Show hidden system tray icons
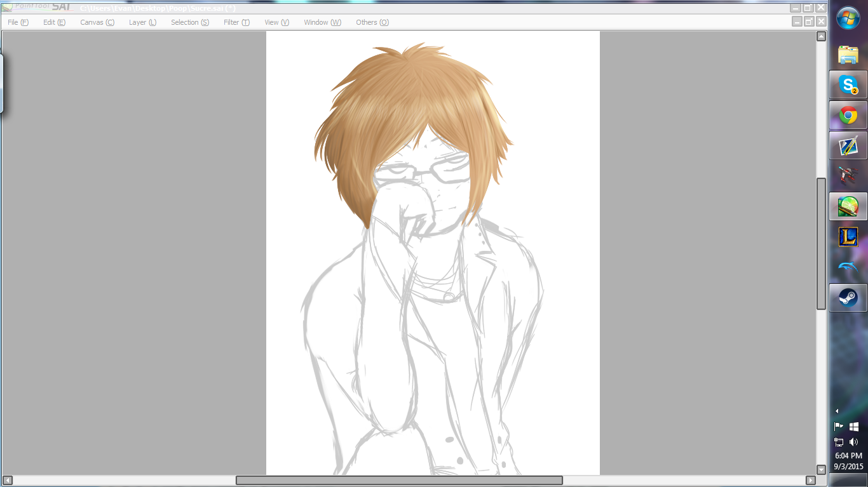Viewport: 868px width, 487px height. 837,411
